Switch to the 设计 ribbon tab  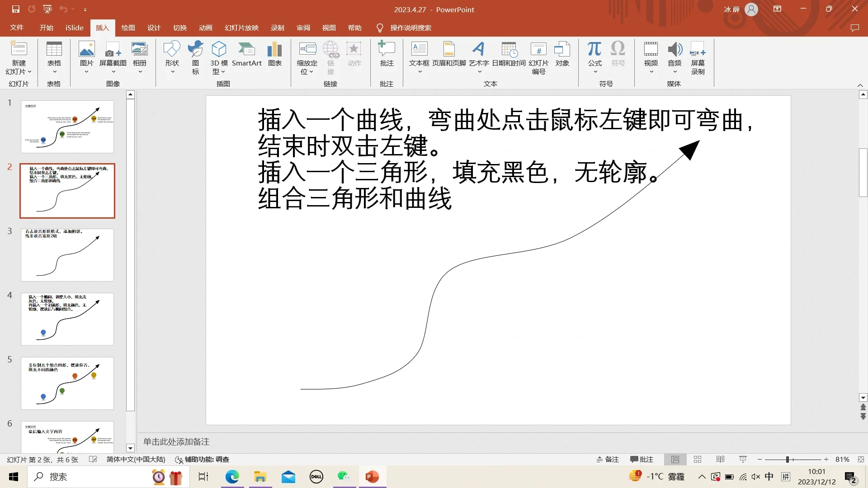154,28
